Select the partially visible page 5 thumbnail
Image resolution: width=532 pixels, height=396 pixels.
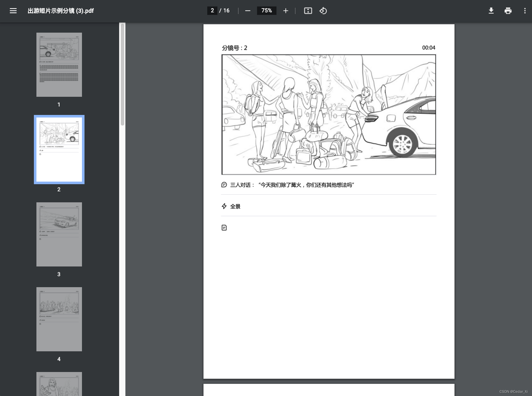coord(59,384)
